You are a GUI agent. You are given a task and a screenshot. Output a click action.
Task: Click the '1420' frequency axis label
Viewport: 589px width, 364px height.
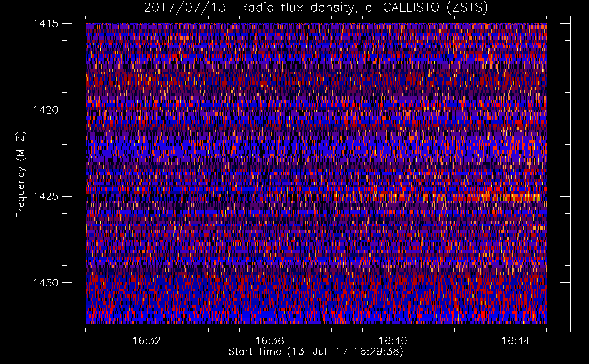point(46,110)
